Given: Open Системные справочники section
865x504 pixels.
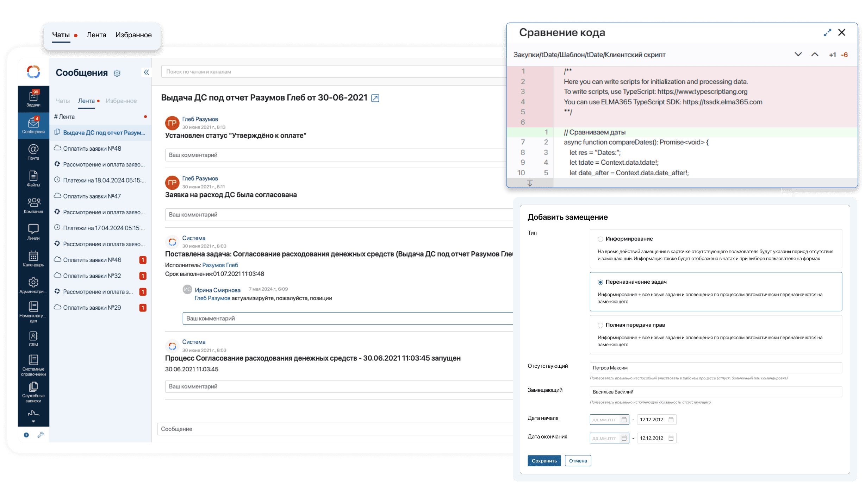Looking at the screenshot, I should (33, 366).
